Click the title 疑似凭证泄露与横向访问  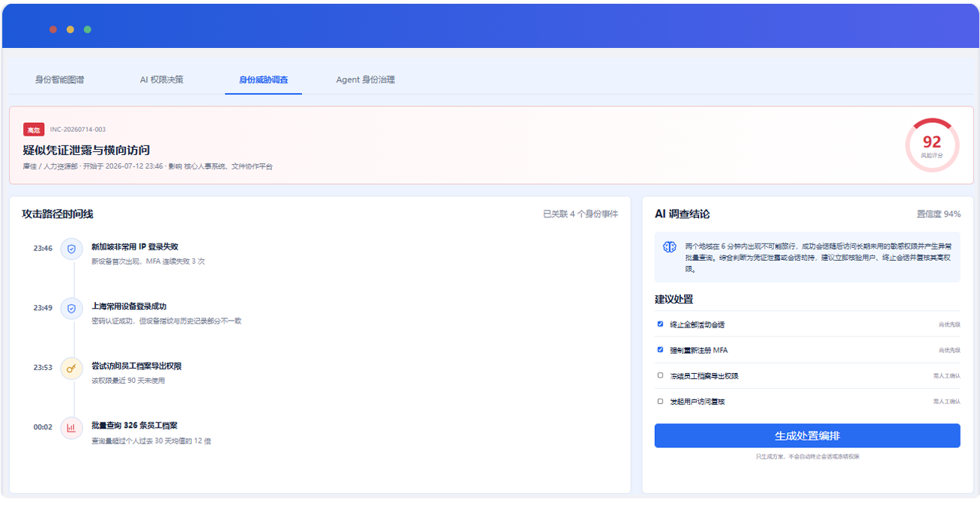click(x=86, y=150)
